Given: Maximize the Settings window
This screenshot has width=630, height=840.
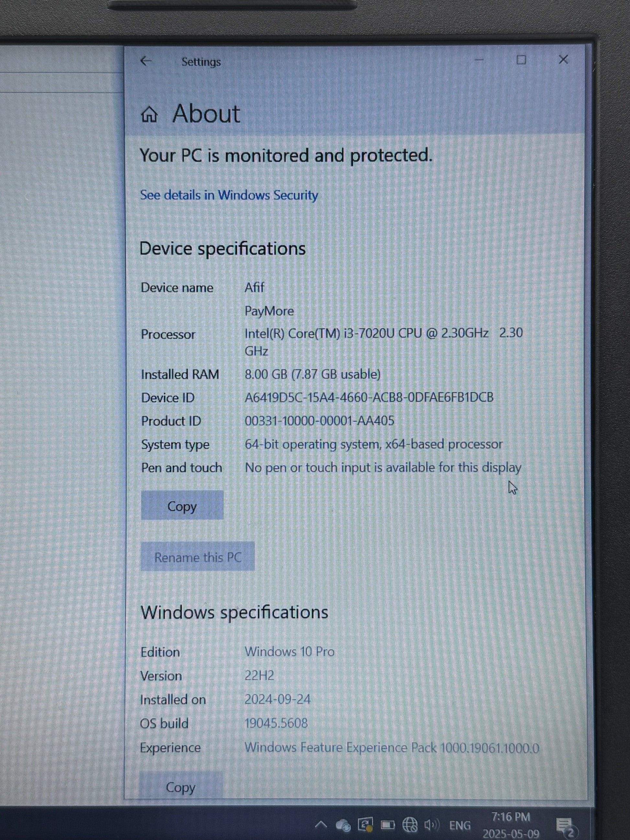Looking at the screenshot, I should [521, 60].
